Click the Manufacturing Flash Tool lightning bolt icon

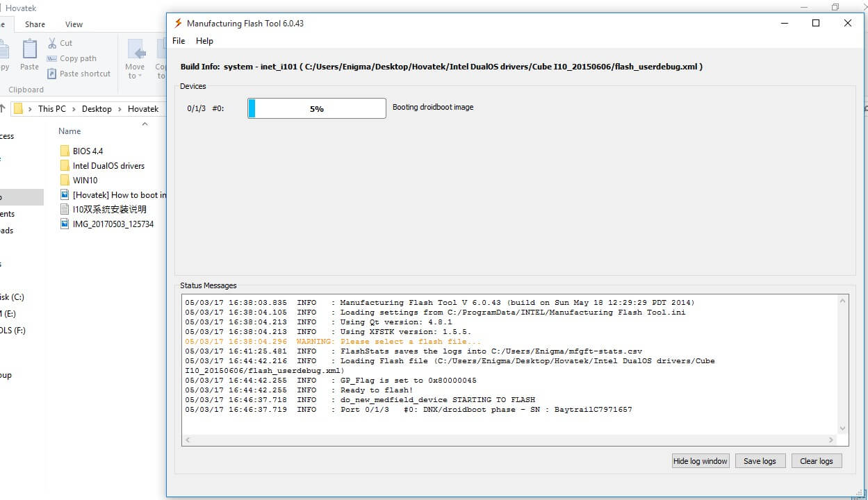pyautogui.click(x=178, y=22)
